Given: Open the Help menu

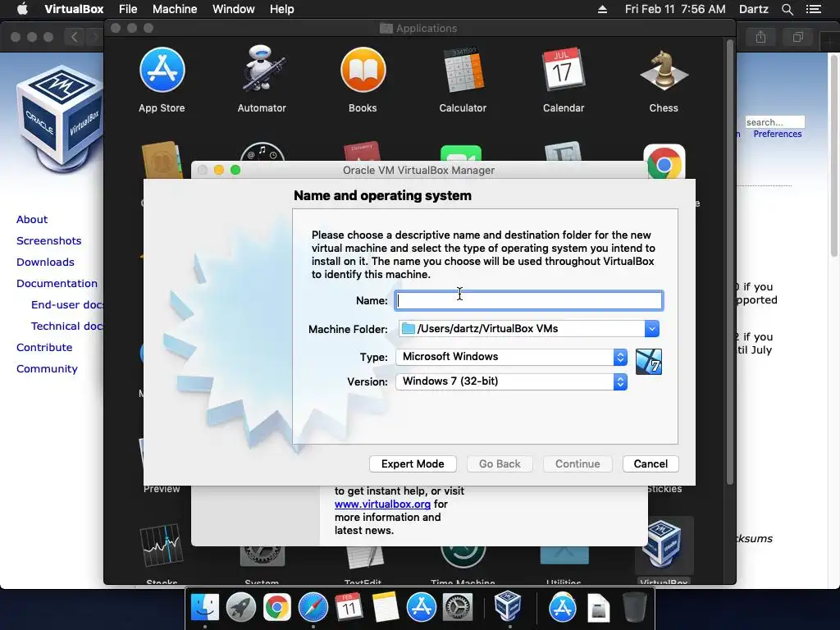Looking at the screenshot, I should tap(282, 9).
